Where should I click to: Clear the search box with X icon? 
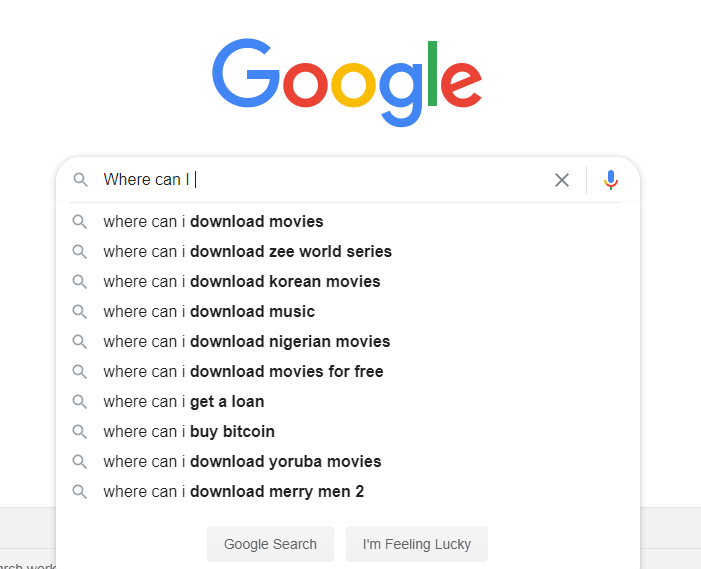point(562,180)
